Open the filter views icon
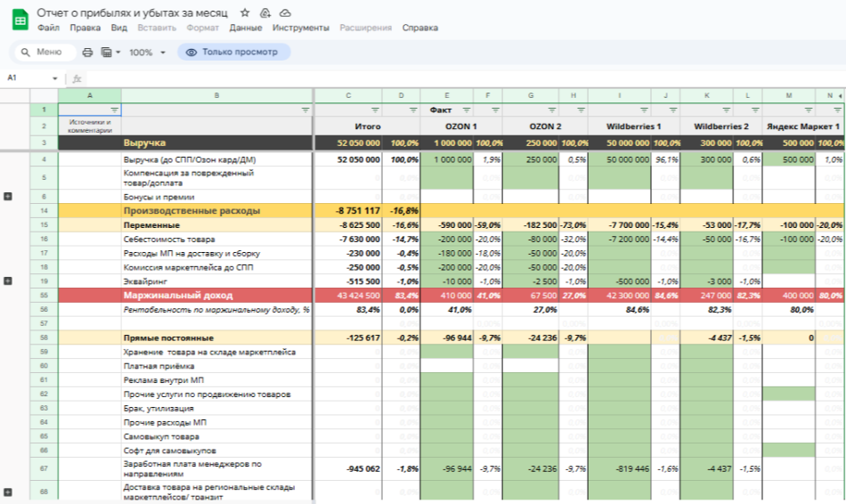 tap(108, 53)
